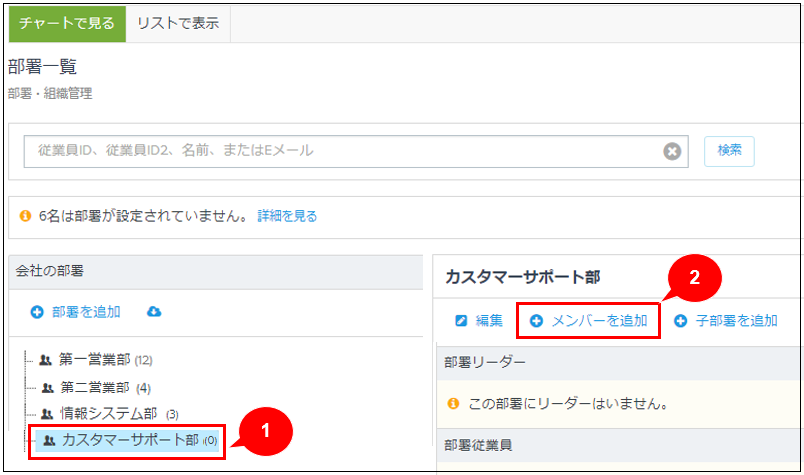The height and width of the screenshot is (475, 804).
Task: Click the info icon in the no-leader notice
Action: pyautogui.click(x=453, y=404)
